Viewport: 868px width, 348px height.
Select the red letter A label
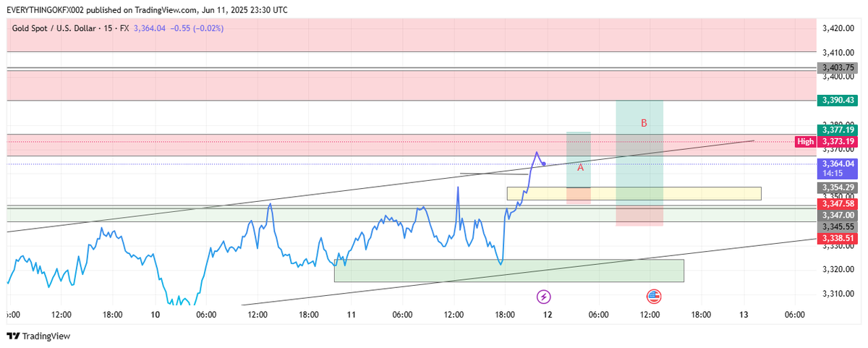[580, 167]
